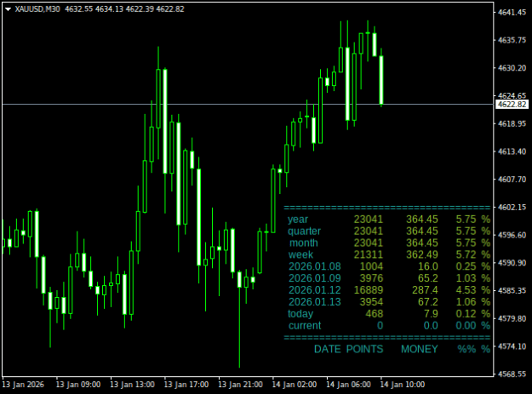The image size is (532, 394).
Task: Select the week row label
Action: pyautogui.click(x=300, y=255)
